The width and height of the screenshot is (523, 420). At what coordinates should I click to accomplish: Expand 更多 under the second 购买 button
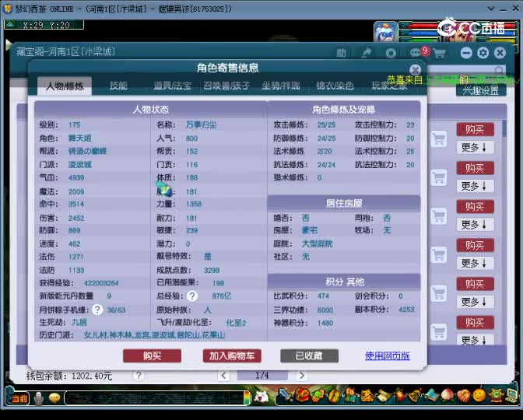475,186
